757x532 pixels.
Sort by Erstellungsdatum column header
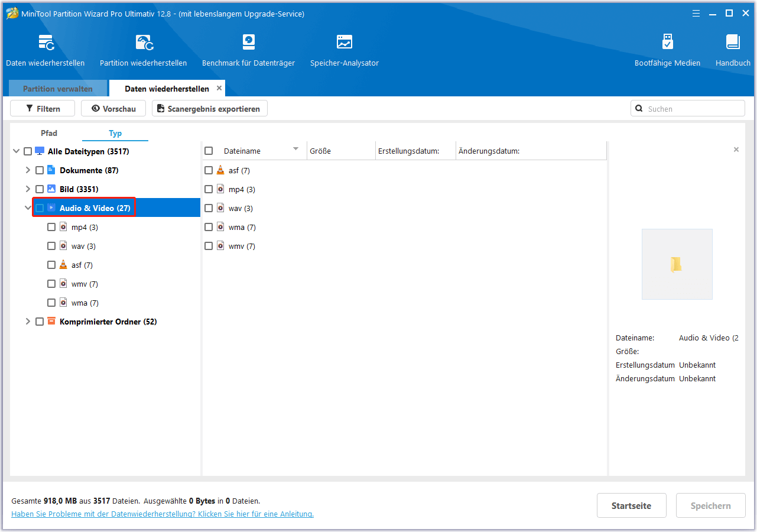click(415, 151)
